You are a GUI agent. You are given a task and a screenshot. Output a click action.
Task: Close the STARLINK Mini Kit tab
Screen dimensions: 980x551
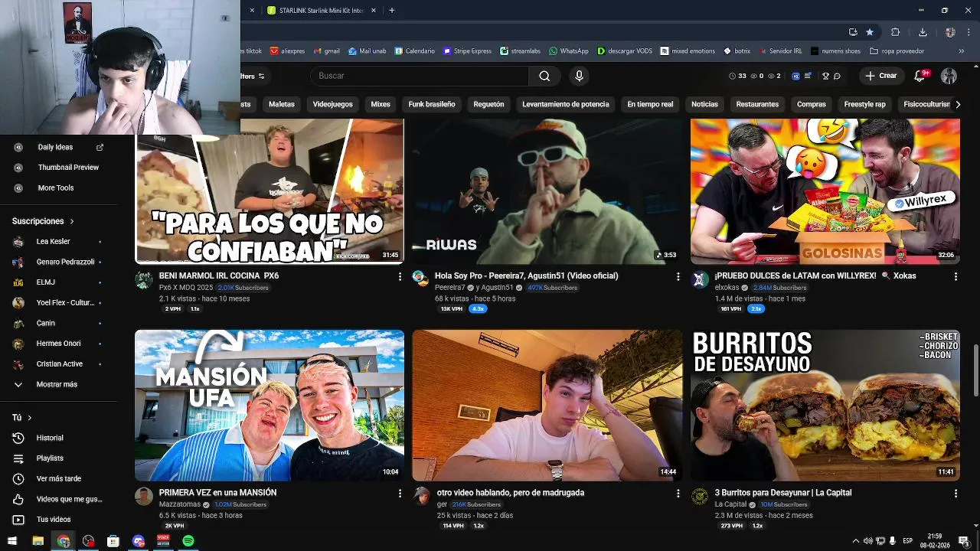pos(374,11)
